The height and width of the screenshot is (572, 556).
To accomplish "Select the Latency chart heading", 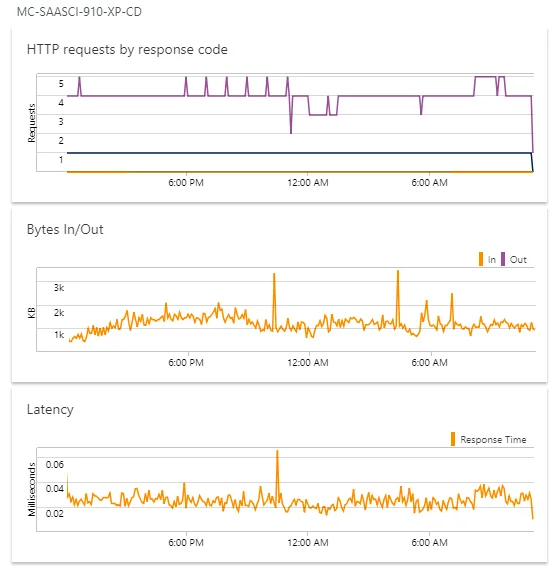I will (x=50, y=409).
